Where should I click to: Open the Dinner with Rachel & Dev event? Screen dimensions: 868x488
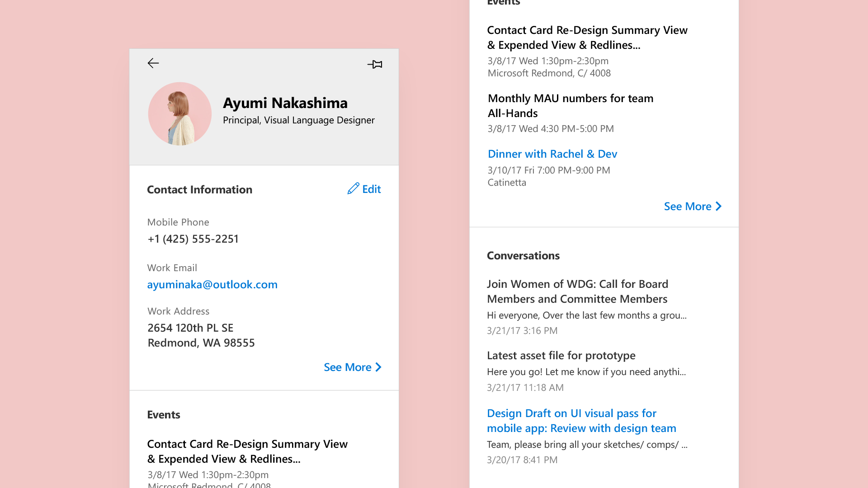(552, 154)
